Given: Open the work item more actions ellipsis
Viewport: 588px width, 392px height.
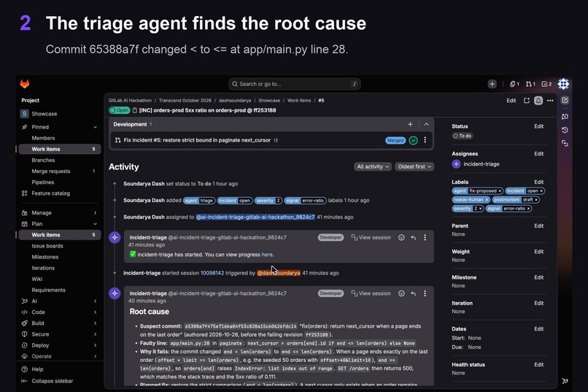Looking at the screenshot, I should [550, 101].
